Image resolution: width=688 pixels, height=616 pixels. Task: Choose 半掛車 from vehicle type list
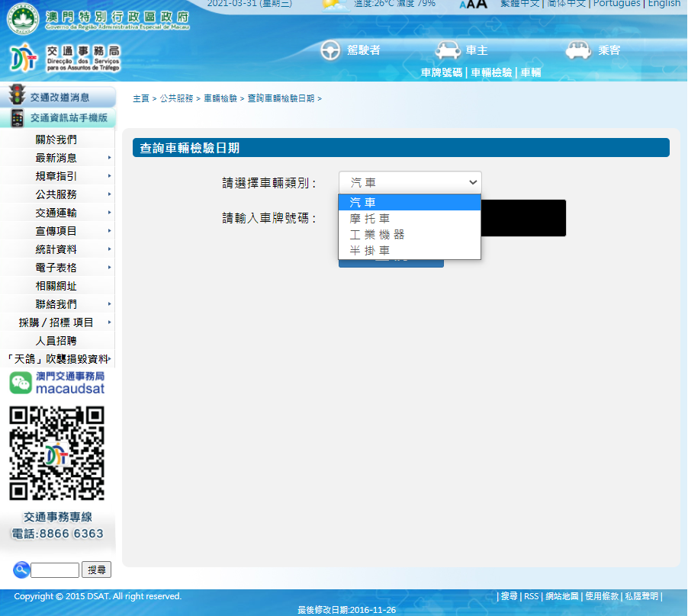tap(370, 250)
